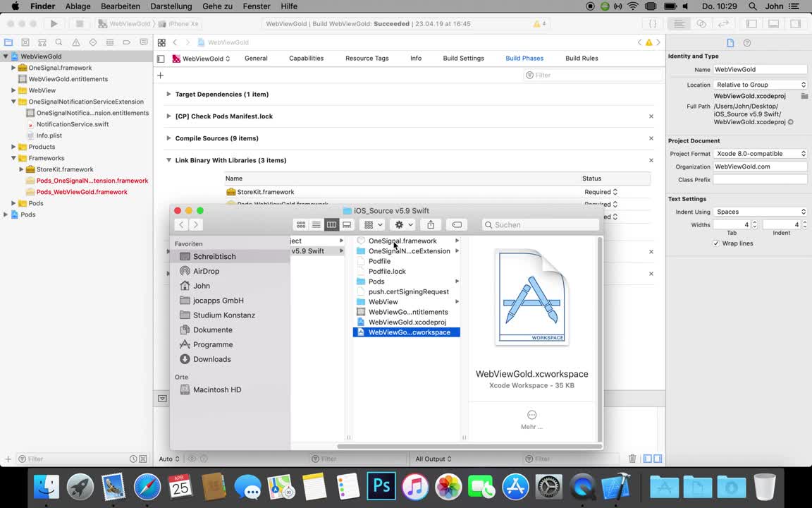Open the Ablage menu
The image size is (812, 508).
pos(78,6)
